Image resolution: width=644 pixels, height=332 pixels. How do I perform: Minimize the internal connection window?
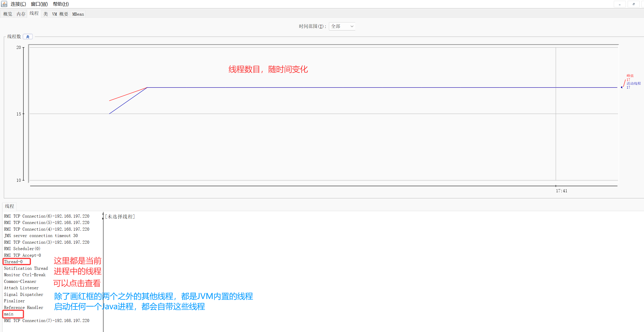(620, 4)
